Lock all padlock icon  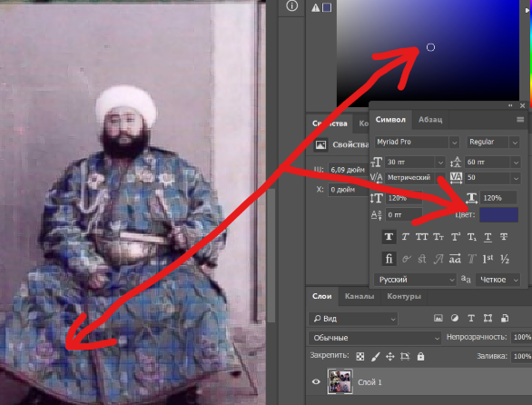click(420, 357)
